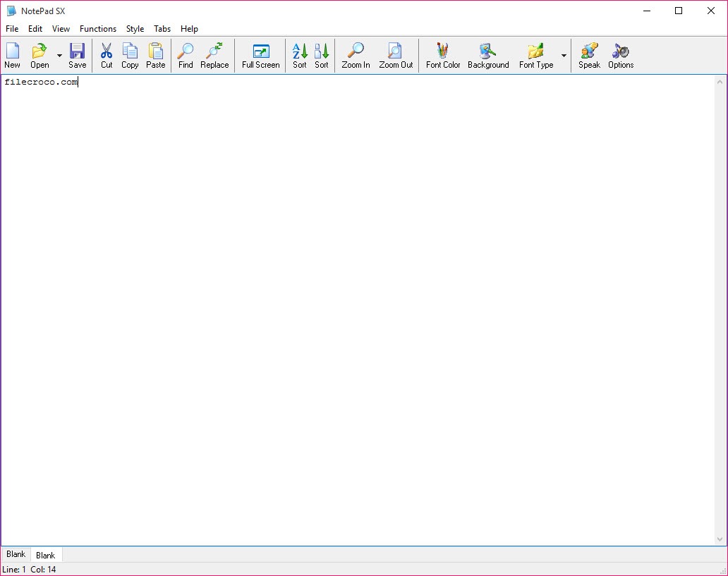Screen dimensions: 728x576
Task: Click the Save floppy disk icon
Action: tap(77, 55)
